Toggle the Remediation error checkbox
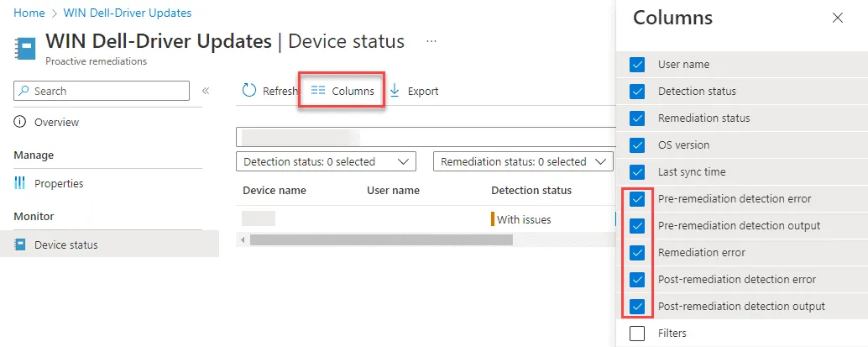 637,252
